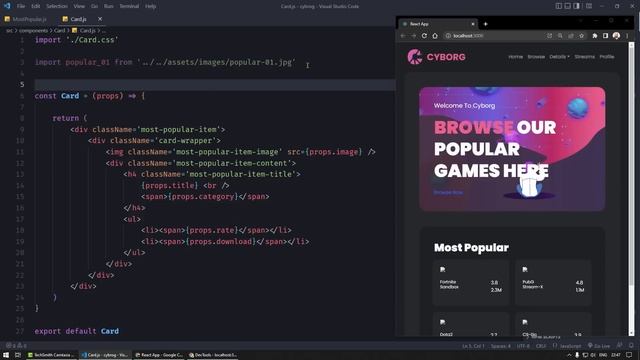Click site info icon beside localhost URL
Screen dimensions: 640x360
448,36
